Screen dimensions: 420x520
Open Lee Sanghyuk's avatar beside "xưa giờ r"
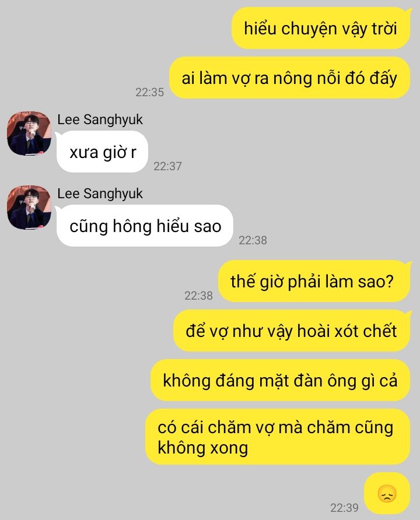tap(29, 133)
